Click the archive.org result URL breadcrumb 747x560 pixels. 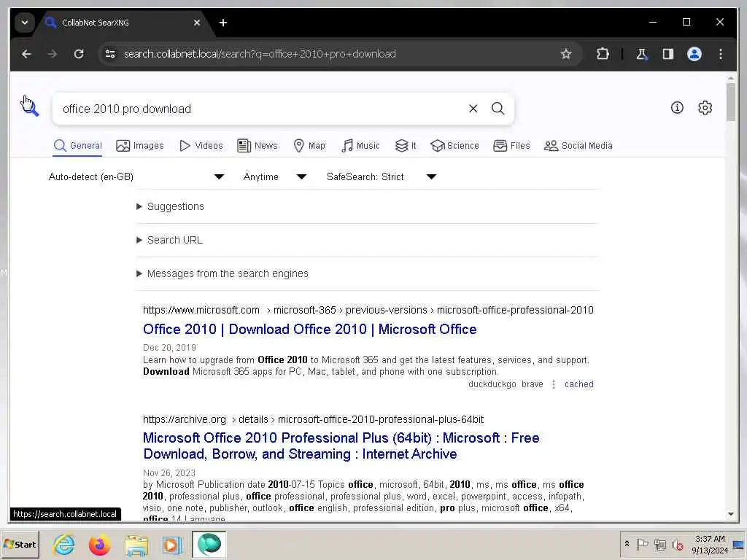pyautogui.click(x=314, y=419)
